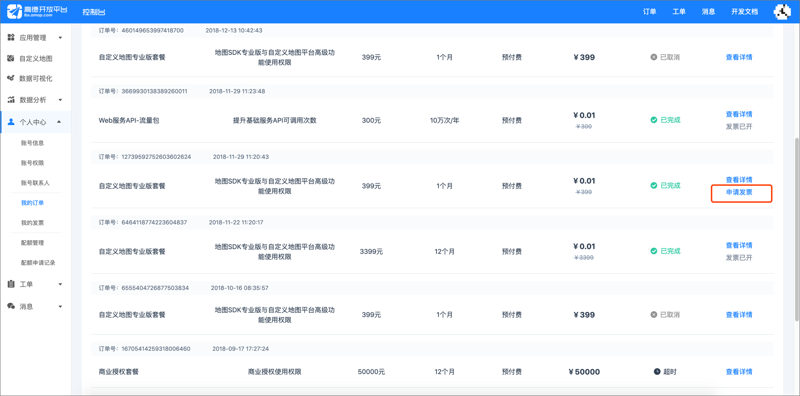Screen dimensions: 800x396
Task: Click the 提升基础服务API可调用次数 description
Action: tap(274, 120)
